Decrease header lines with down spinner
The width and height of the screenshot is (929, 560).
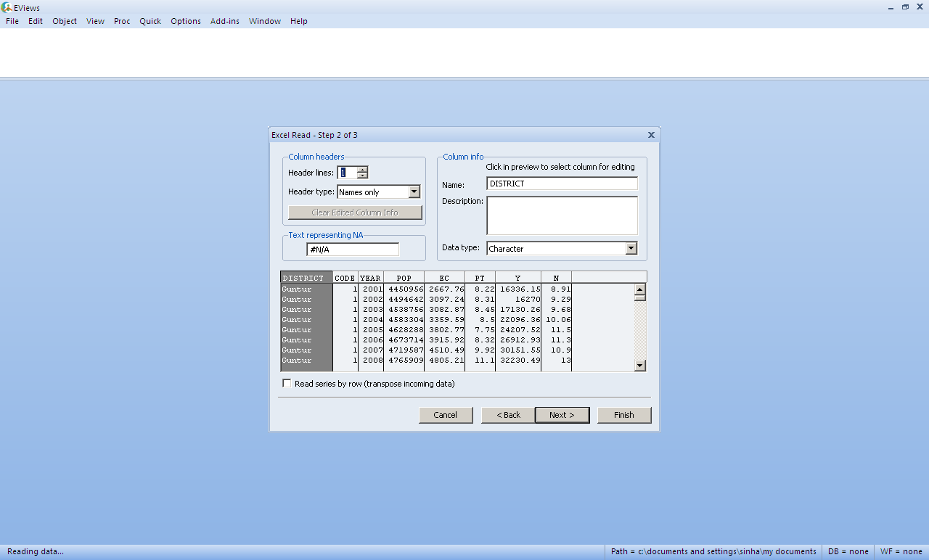pyautogui.click(x=362, y=176)
